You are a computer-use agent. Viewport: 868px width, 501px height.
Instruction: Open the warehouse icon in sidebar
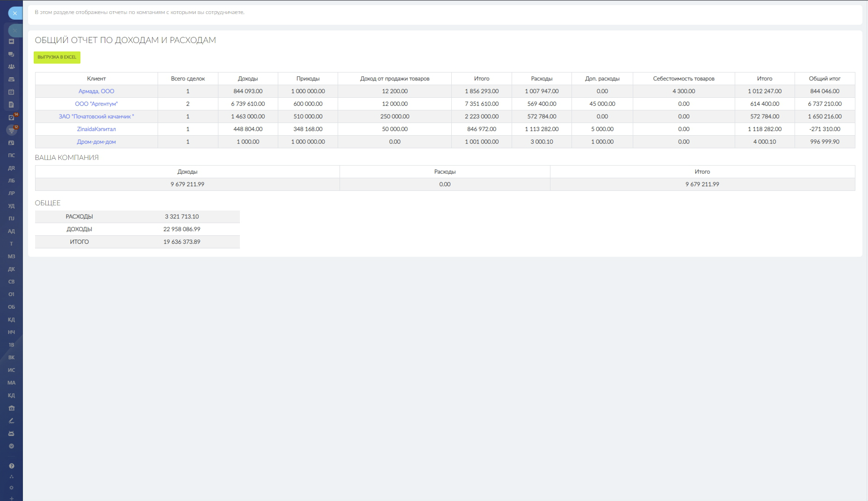click(11, 408)
